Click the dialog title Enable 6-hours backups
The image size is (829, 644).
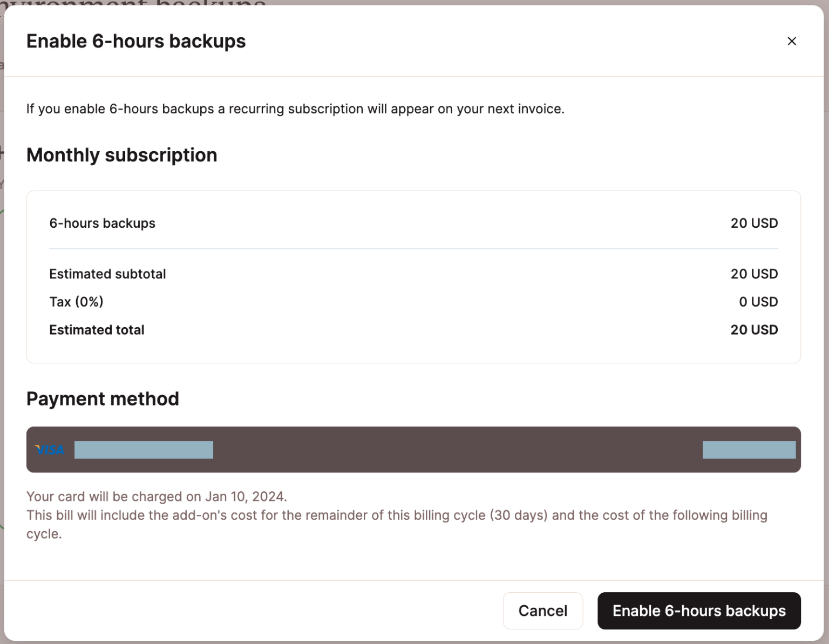tap(135, 40)
